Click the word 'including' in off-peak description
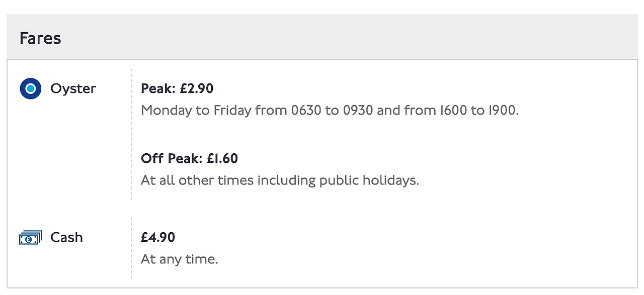 286,180
